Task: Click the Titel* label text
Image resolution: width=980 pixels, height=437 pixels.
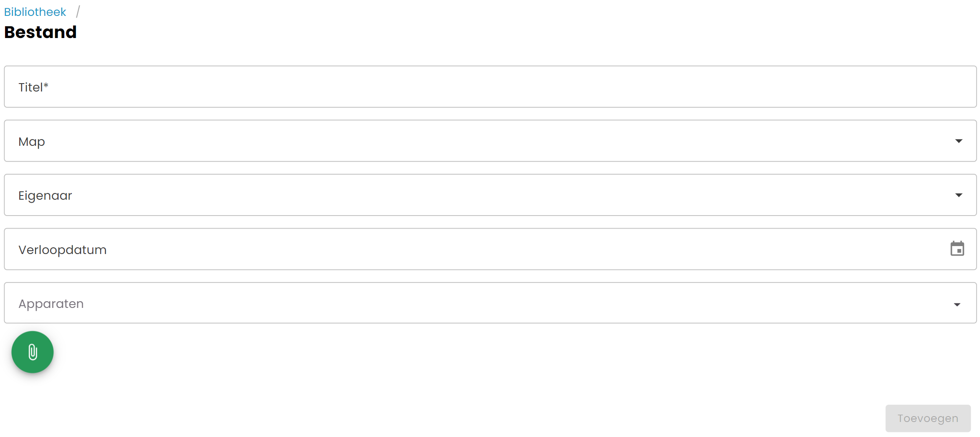Action: 33,87
